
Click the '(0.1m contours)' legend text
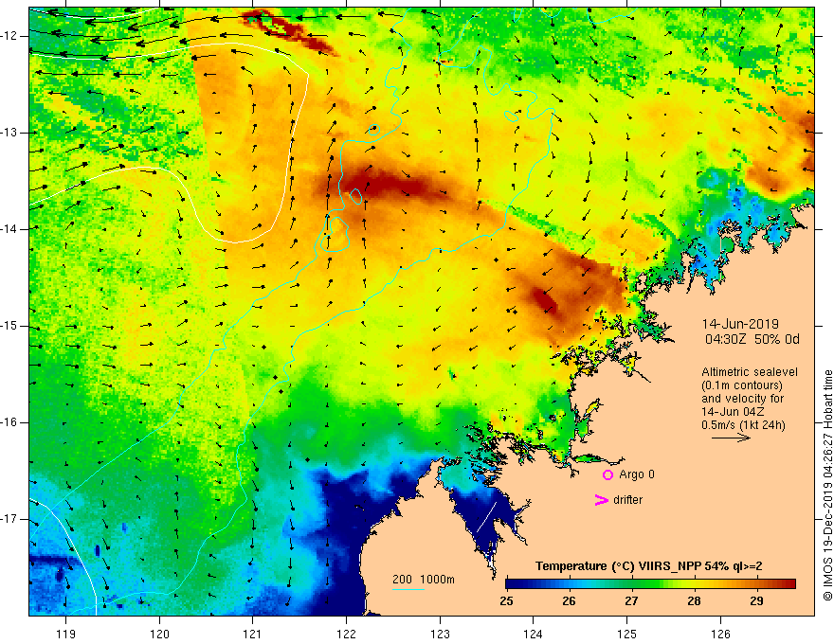(x=741, y=385)
